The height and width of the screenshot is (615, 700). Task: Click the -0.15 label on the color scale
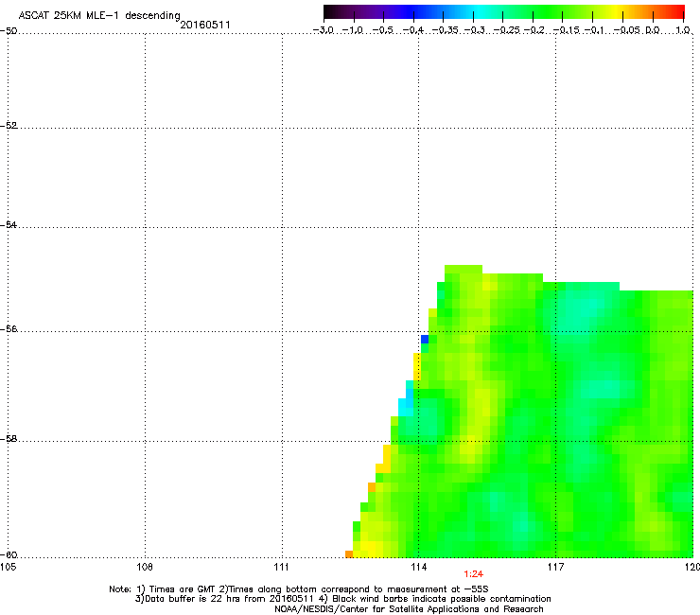(x=566, y=30)
